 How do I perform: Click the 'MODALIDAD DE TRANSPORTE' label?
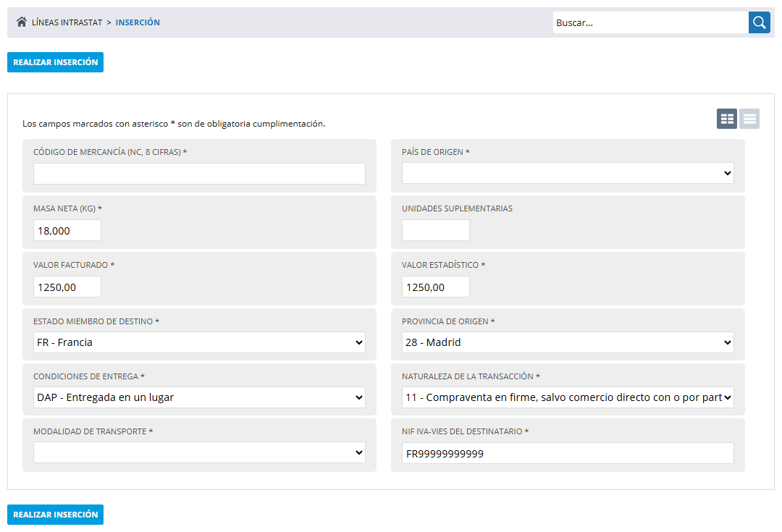(x=93, y=431)
